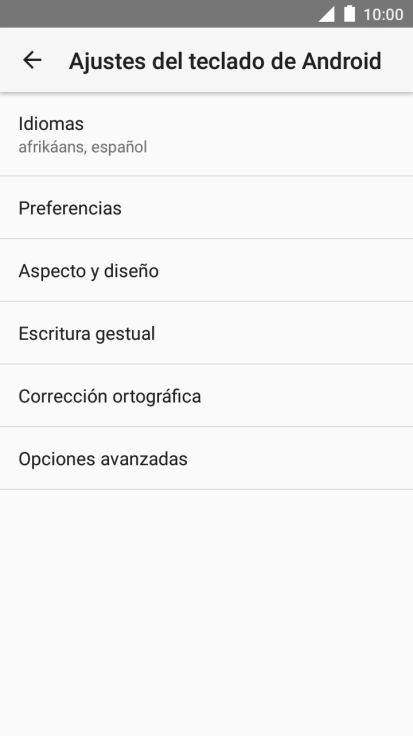Customize keyboard appearance and layout entry

pyautogui.click(x=206, y=270)
